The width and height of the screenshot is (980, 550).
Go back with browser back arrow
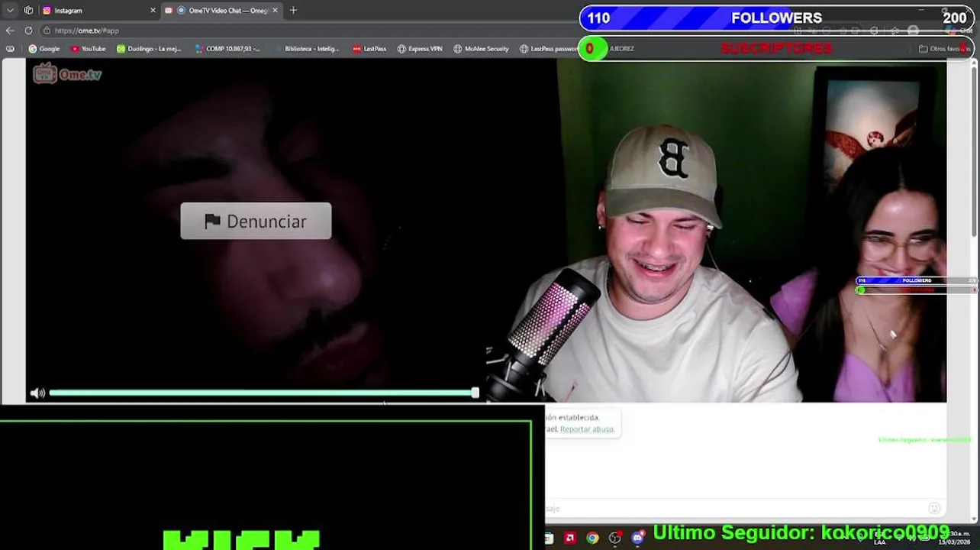[x=10, y=31]
